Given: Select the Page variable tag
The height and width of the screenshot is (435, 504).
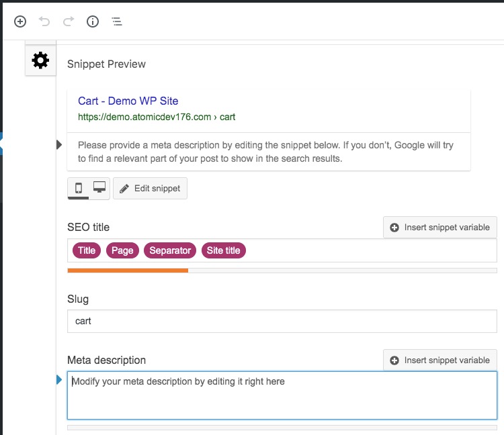Looking at the screenshot, I should click(122, 250).
